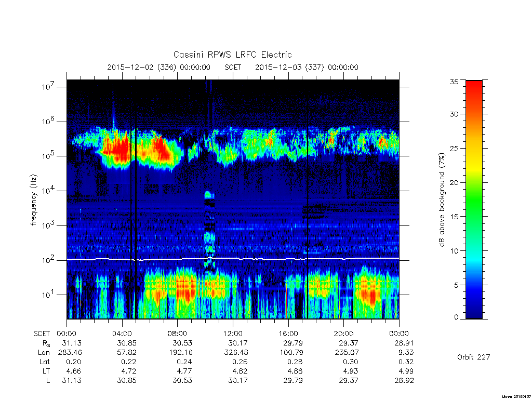Screen dimensions: 532x399
Task: Click the color bar label '25'
Action: click(x=454, y=148)
